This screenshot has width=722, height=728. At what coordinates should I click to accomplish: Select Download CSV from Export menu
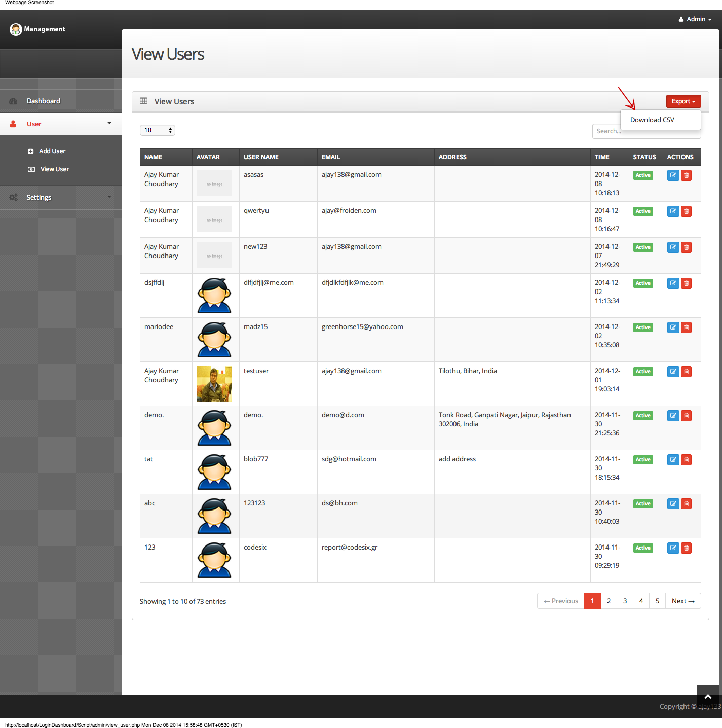tap(652, 120)
